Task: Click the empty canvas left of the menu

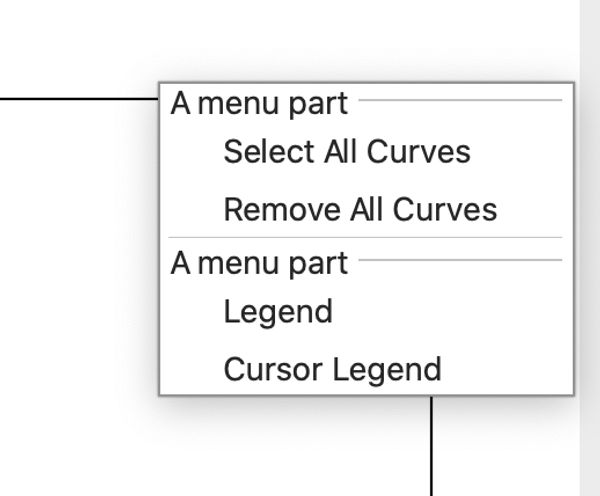Action: [x=80, y=250]
